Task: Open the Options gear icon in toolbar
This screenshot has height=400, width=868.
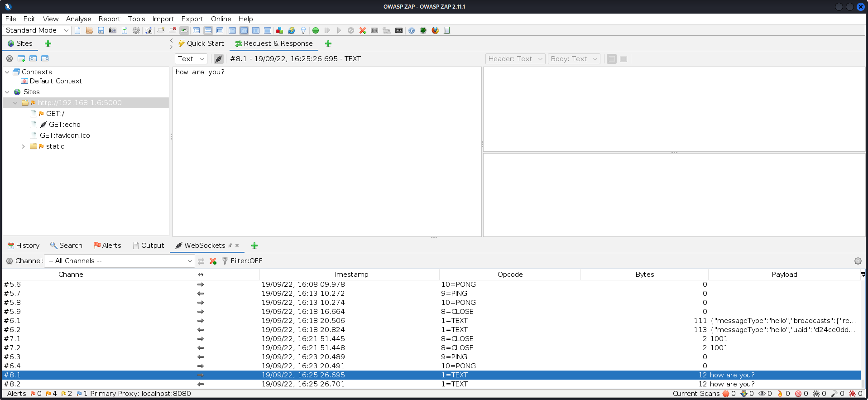Action: tap(136, 30)
